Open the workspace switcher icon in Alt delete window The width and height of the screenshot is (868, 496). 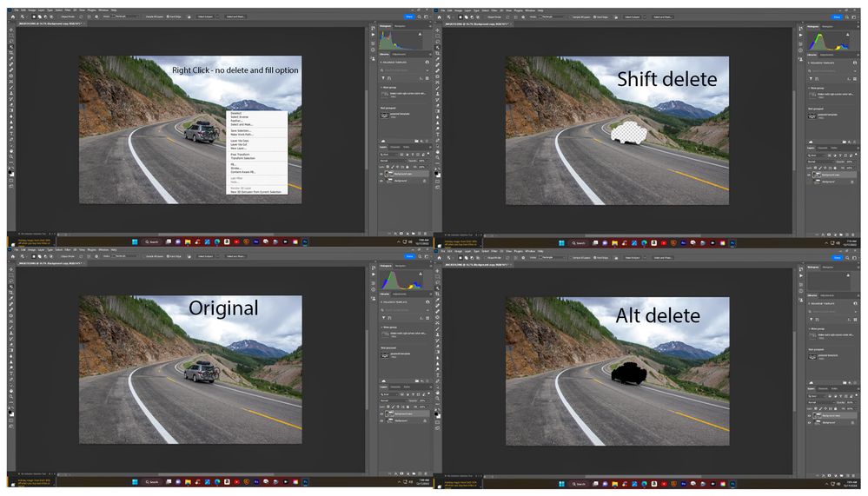click(854, 257)
